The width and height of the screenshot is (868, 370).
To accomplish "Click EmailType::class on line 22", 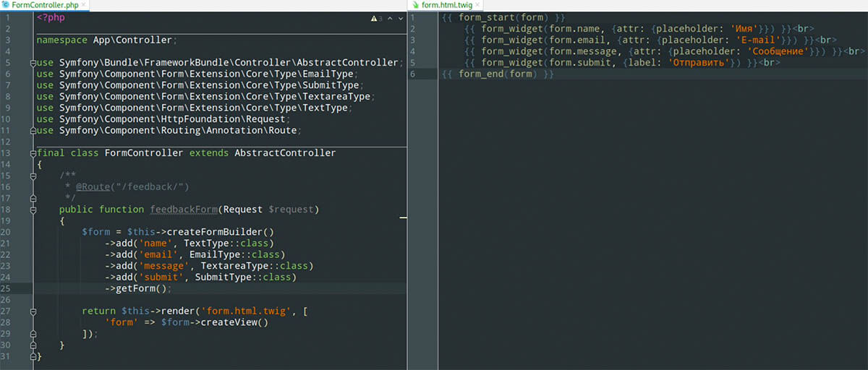I will tap(237, 254).
